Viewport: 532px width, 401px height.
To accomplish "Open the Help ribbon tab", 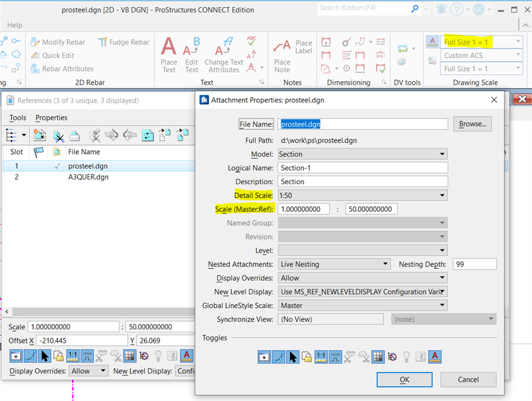I will pos(15,25).
